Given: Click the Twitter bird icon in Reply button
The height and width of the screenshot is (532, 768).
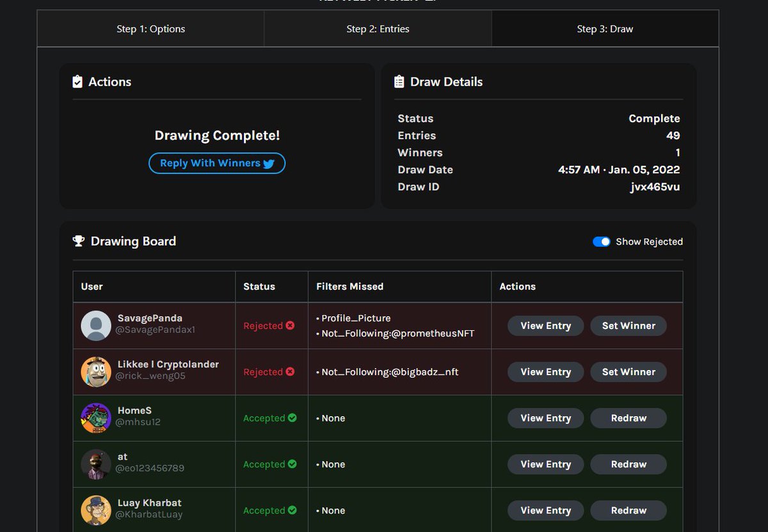Looking at the screenshot, I should tap(269, 164).
